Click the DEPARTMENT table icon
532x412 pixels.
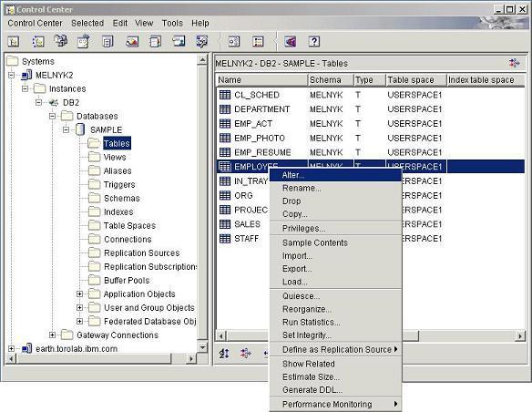click(x=225, y=109)
